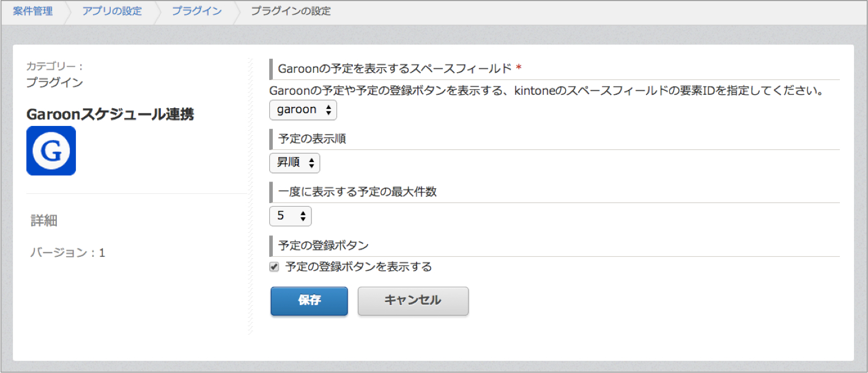Image resolution: width=868 pixels, height=373 pixels.
Task: Click the arrows icon on the count dropdown
Action: pos(303,216)
